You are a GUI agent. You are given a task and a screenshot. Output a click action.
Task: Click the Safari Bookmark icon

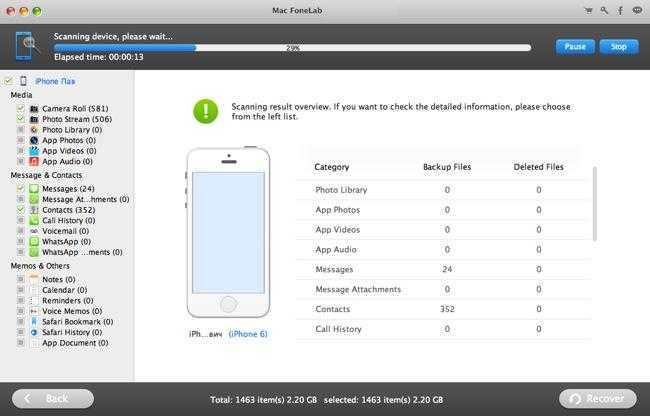(34, 322)
